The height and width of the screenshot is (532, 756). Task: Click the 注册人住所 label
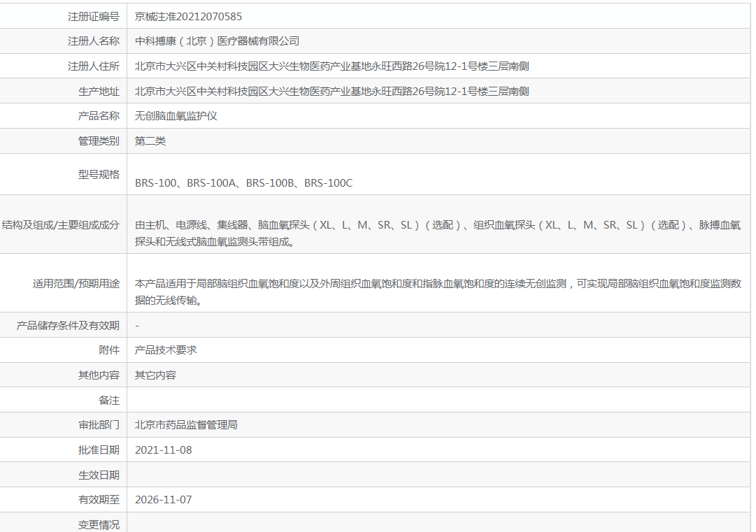(x=94, y=66)
